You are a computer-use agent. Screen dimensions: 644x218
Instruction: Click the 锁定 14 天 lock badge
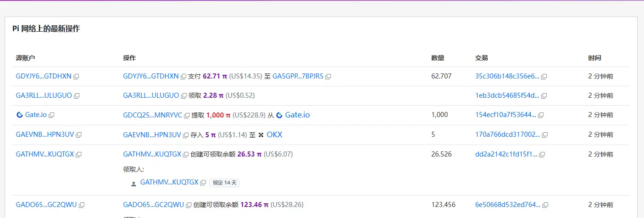225,183
